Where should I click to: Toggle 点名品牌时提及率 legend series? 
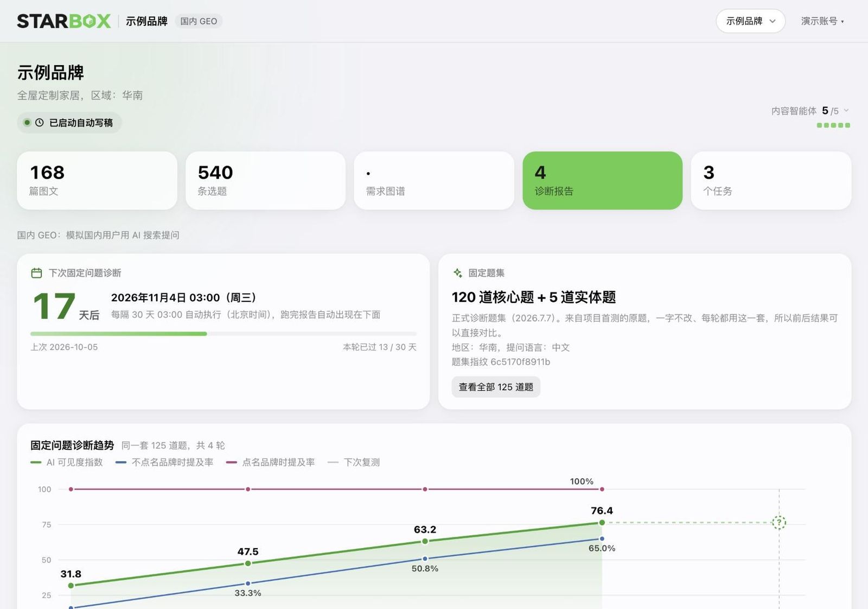(271, 462)
